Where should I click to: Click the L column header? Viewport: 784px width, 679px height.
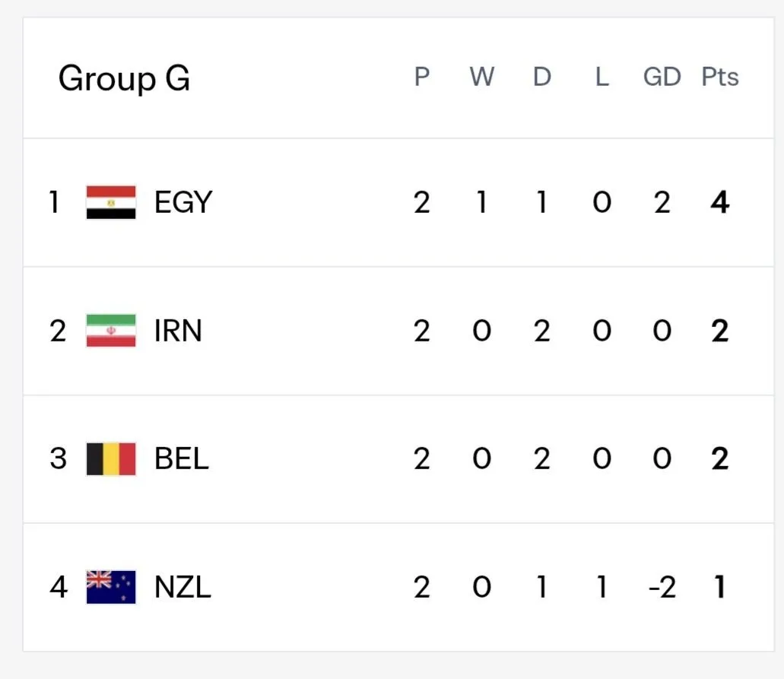tap(602, 77)
